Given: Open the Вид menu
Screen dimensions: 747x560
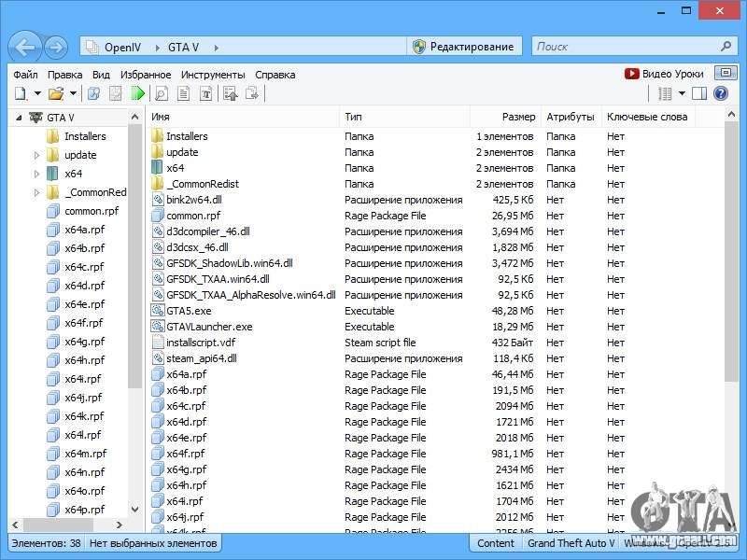Looking at the screenshot, I should [101, 75].
